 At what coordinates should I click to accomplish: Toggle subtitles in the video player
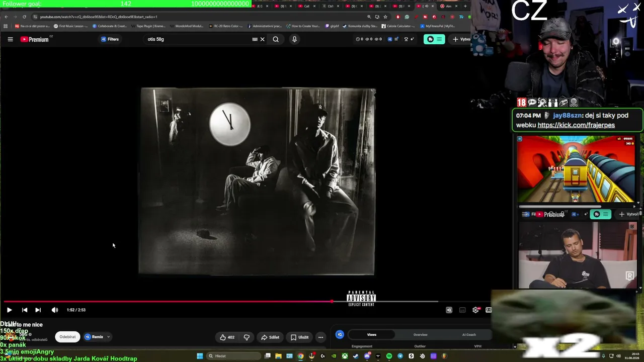coord(462,310)
